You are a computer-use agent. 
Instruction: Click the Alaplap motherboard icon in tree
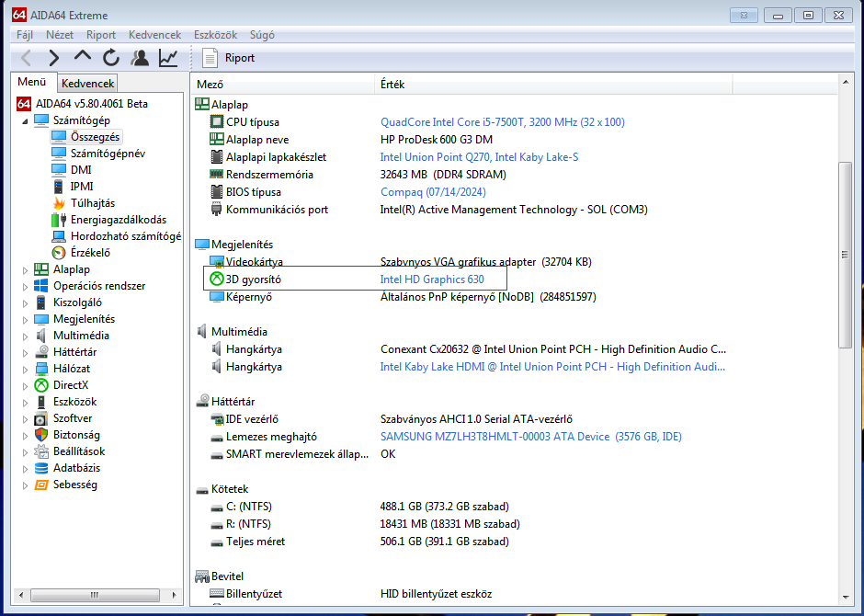[41, 268]
